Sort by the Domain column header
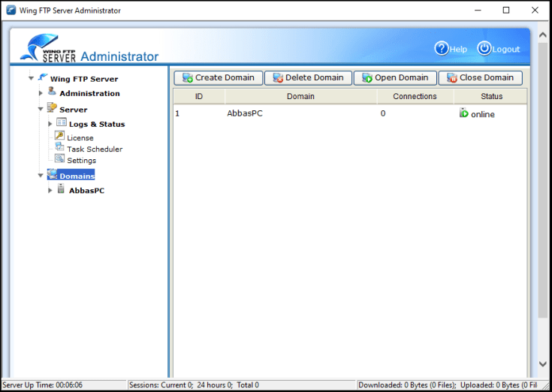The height and width of the screenshot is (392, 552). coord(300,96)
